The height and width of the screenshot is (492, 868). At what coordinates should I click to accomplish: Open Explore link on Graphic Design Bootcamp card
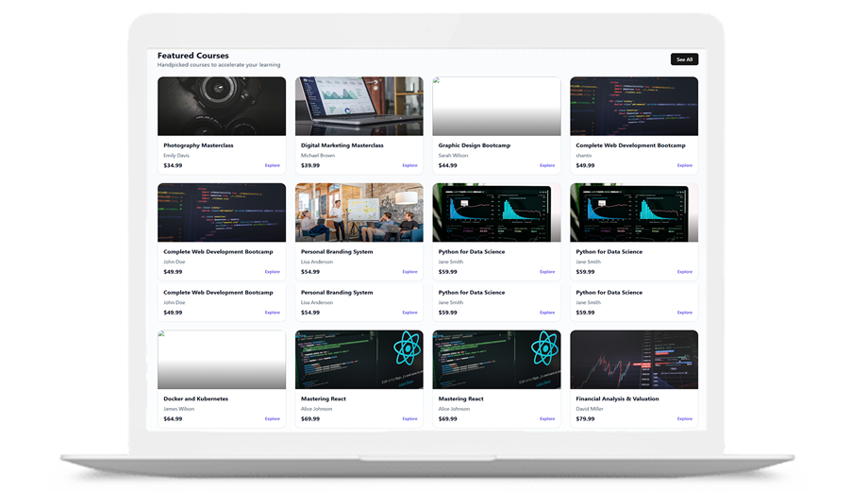click(547, 165)
